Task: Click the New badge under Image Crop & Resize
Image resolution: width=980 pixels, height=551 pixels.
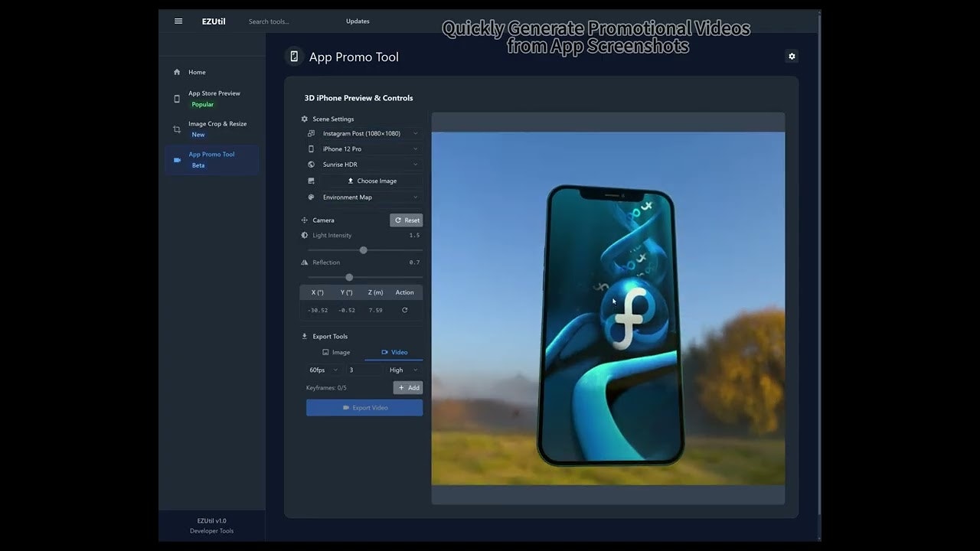Action: 198,135
